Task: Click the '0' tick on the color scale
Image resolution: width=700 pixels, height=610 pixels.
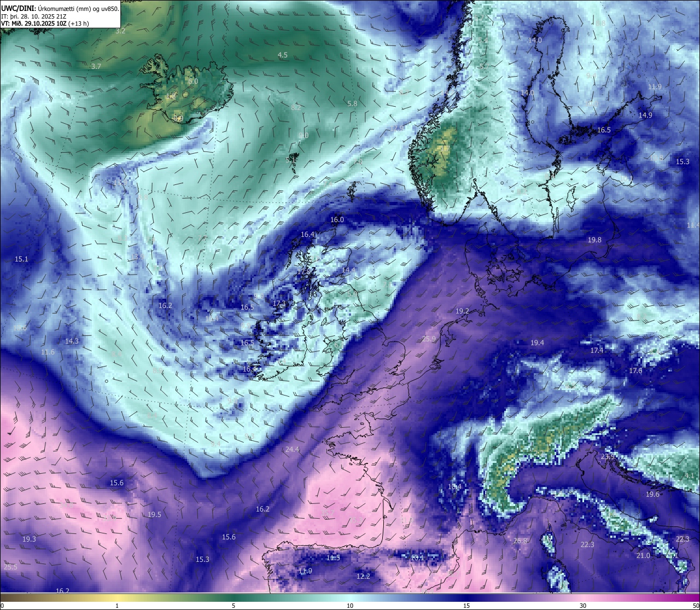Action: click(x=2, y=605)
